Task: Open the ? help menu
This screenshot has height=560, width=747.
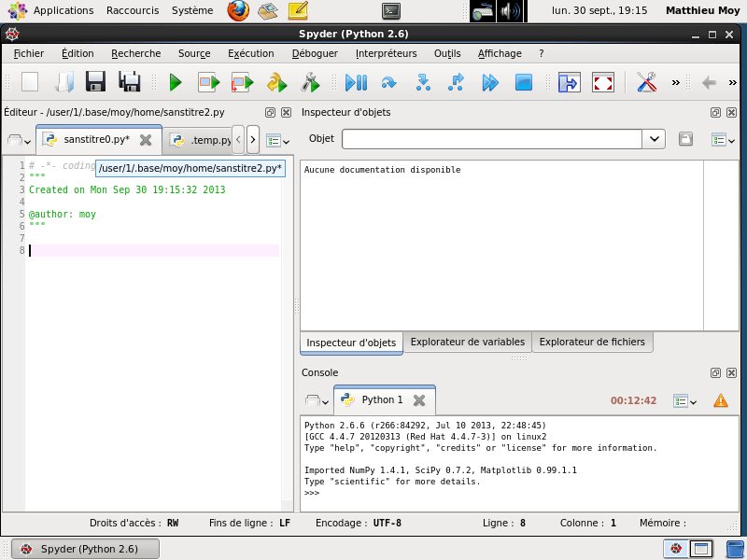Action: 542,53
